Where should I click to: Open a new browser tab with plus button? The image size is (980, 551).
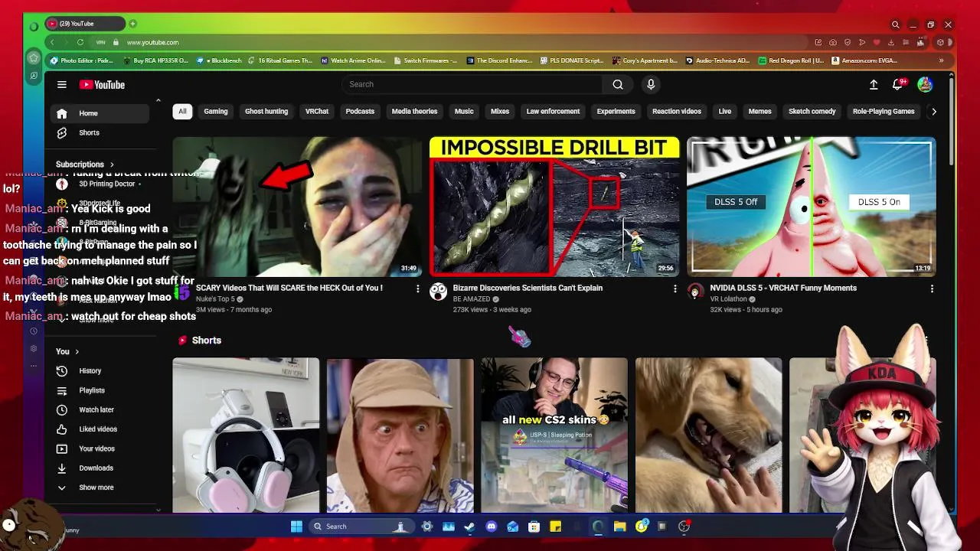[x=132, y=24]
